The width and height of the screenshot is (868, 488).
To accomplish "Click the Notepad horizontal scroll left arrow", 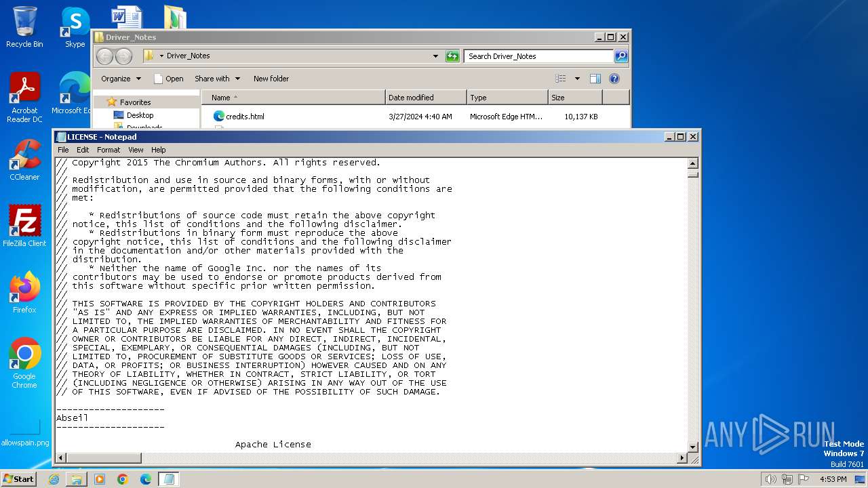I will pos(60,458).
